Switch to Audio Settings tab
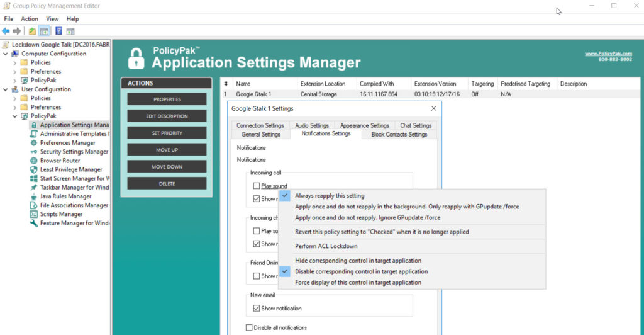Screen dimensions: 644x335 pos(312,125)
